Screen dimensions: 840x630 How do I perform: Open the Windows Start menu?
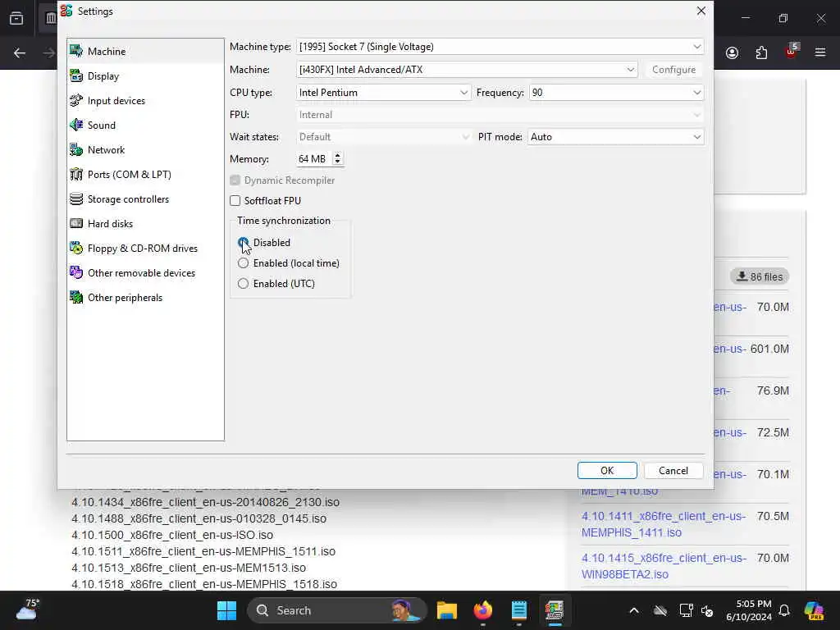pyautogui.click(x=226, y=610)
